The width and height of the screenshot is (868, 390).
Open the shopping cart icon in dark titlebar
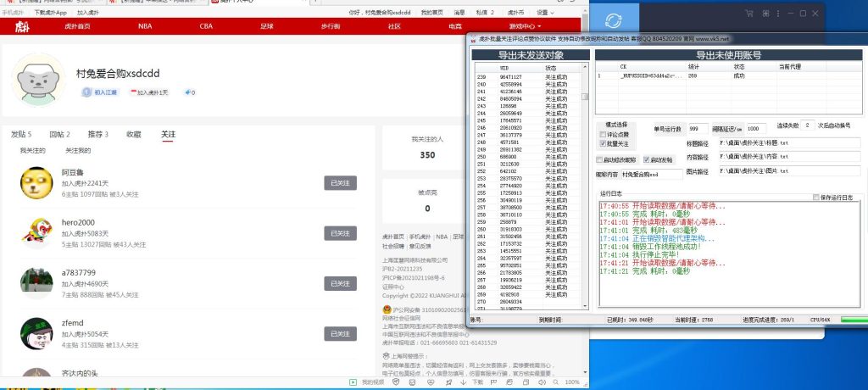tap(749, 14)
